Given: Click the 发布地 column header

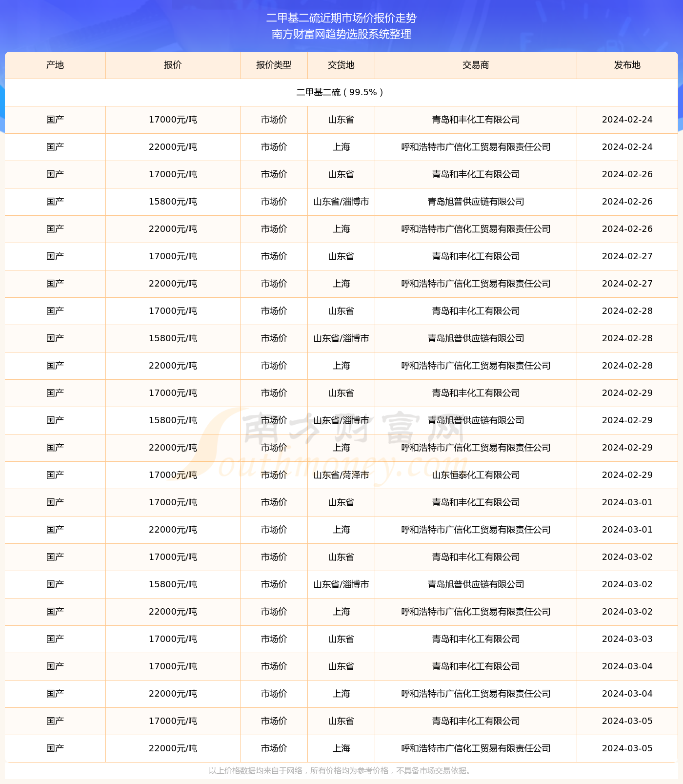Looking at the screenshot, I should coord(627,65).
